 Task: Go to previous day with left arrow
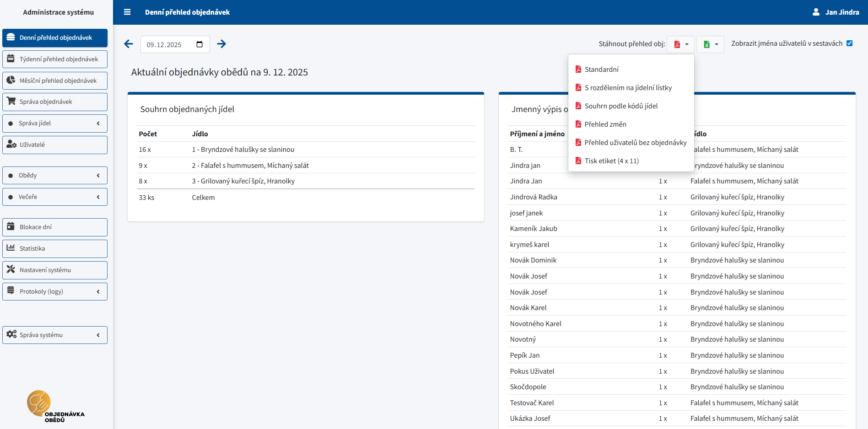129,44
